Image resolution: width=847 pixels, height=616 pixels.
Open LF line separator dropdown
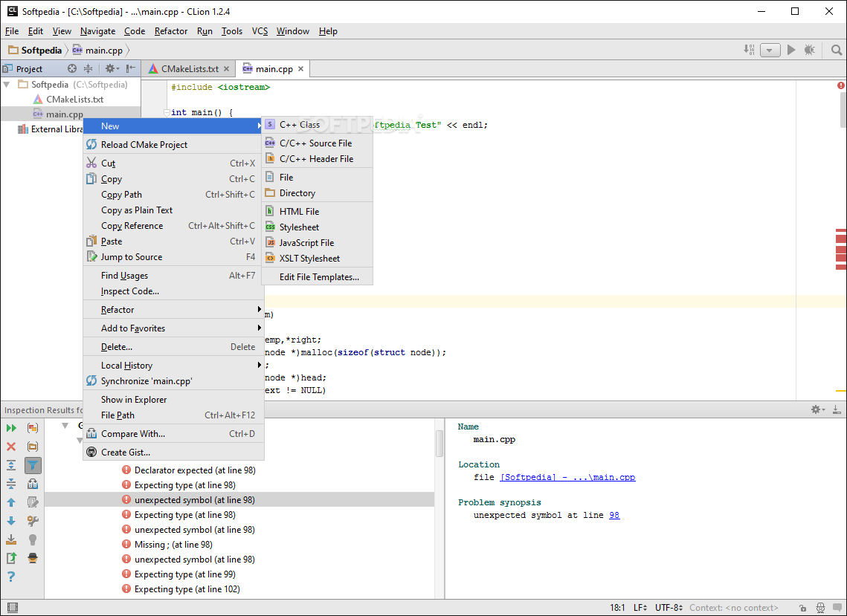click(641, 607)
